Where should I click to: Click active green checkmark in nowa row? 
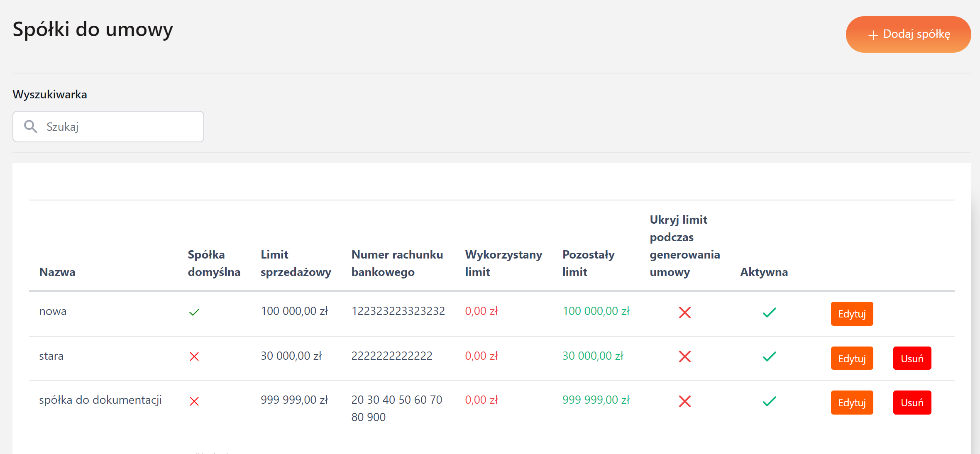point(769,312)
